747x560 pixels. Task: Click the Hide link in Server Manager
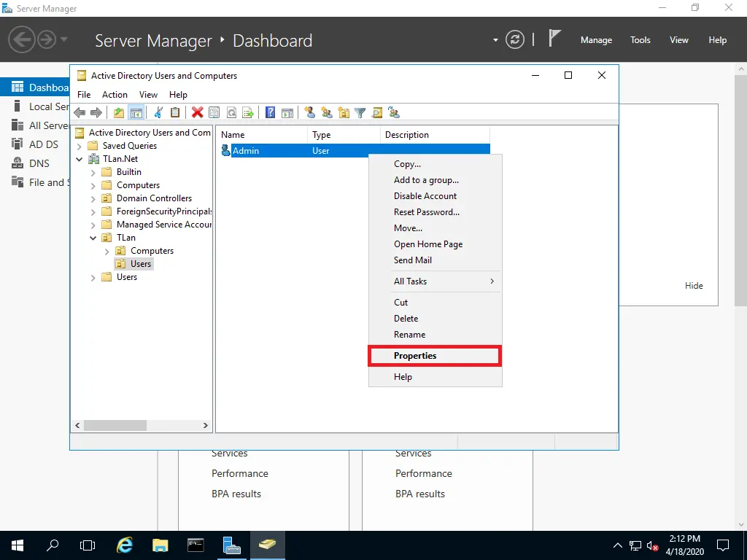(x=694, y=286)
